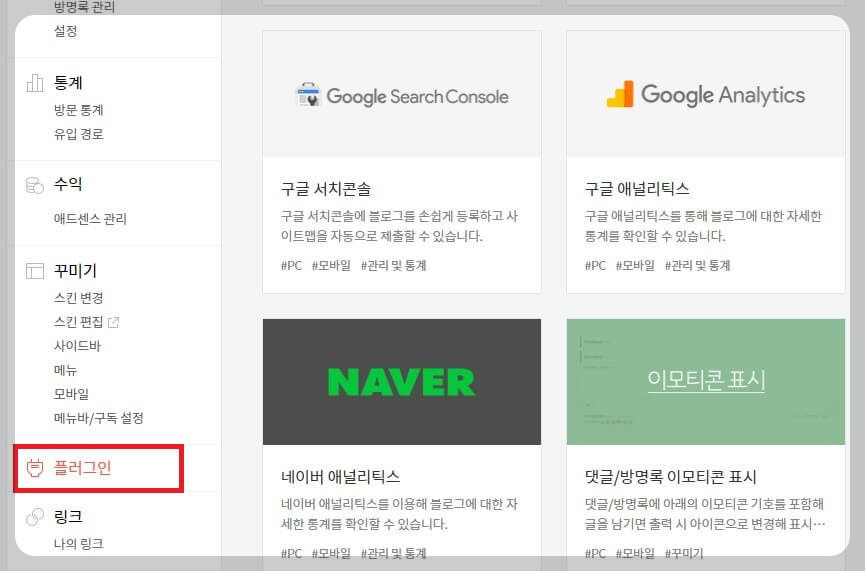
Task: Click the external link icon beside 스킨 편집
Action: 114,322
